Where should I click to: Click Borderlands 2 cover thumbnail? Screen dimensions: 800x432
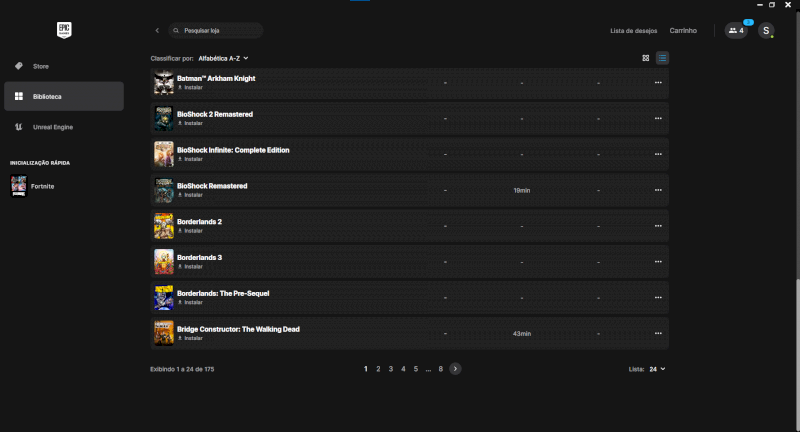(164, 226)
